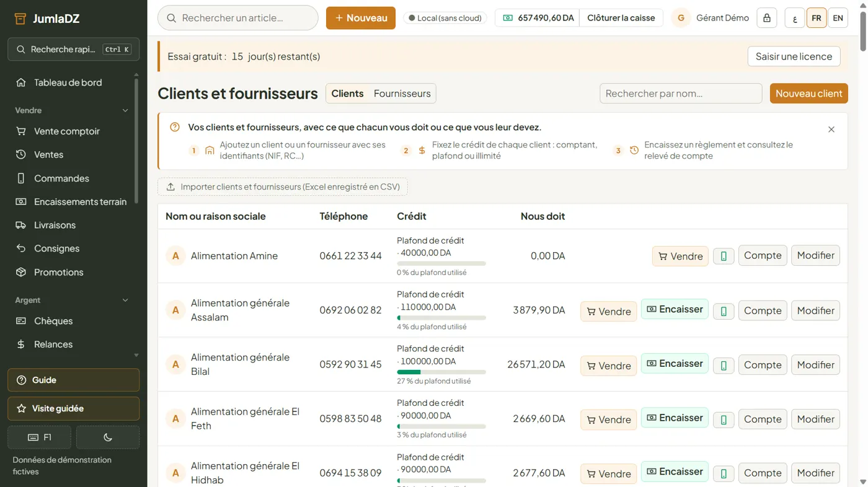The image size is (868, 487).
Task: Open the F1 keyboard shortcuts button
Action: [40, 437]
